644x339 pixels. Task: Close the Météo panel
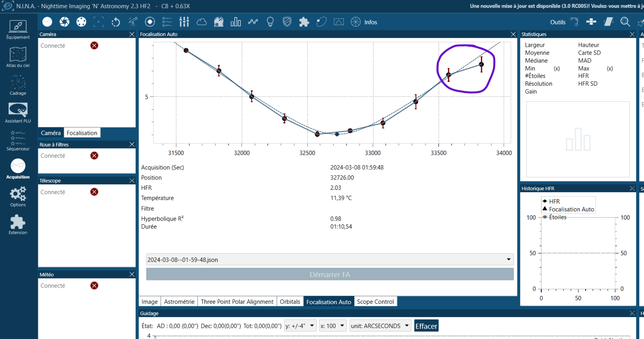[x=132, y=274]
